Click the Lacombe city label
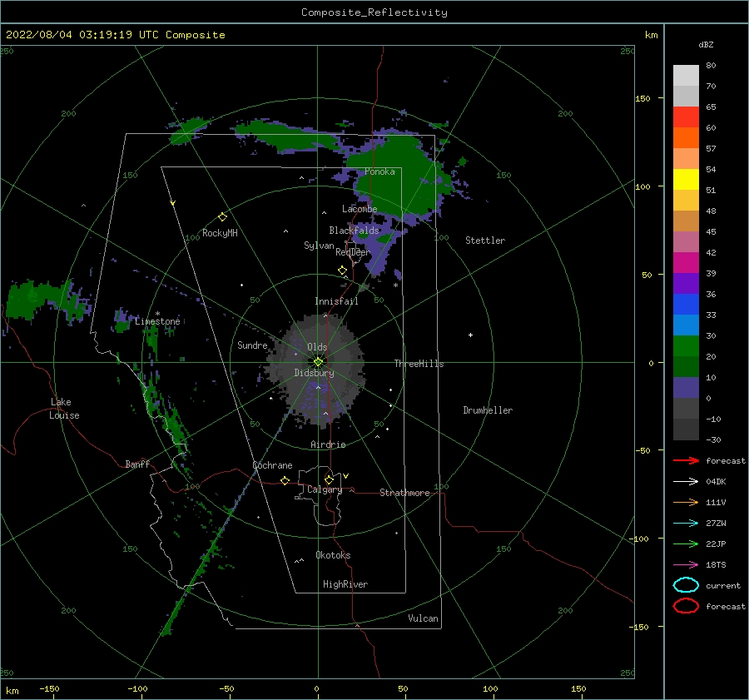The height and width of the screenshot is (700, 749). (x=360, y=209)
